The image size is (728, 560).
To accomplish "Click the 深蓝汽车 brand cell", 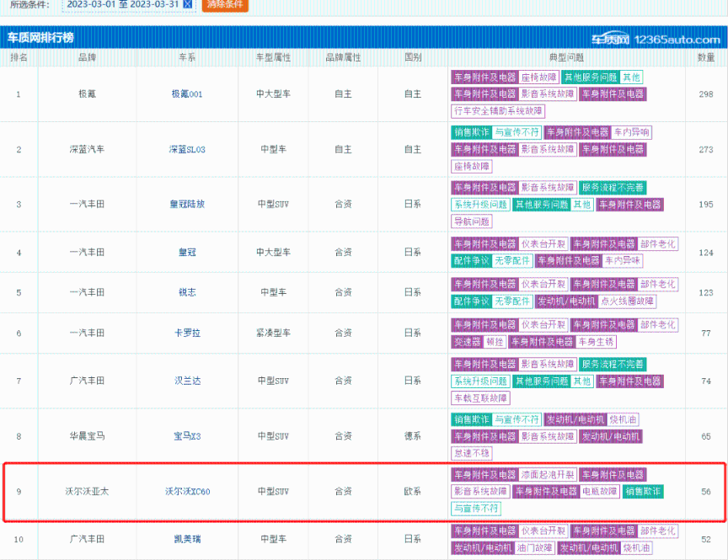I will tap(87, 149).
